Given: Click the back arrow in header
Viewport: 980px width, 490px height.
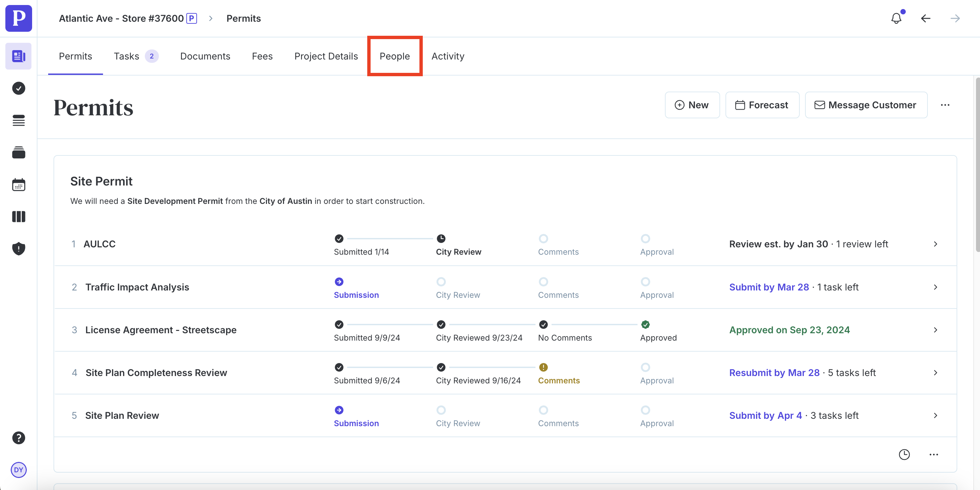Looking at the screenshot, I should [925, 18].
